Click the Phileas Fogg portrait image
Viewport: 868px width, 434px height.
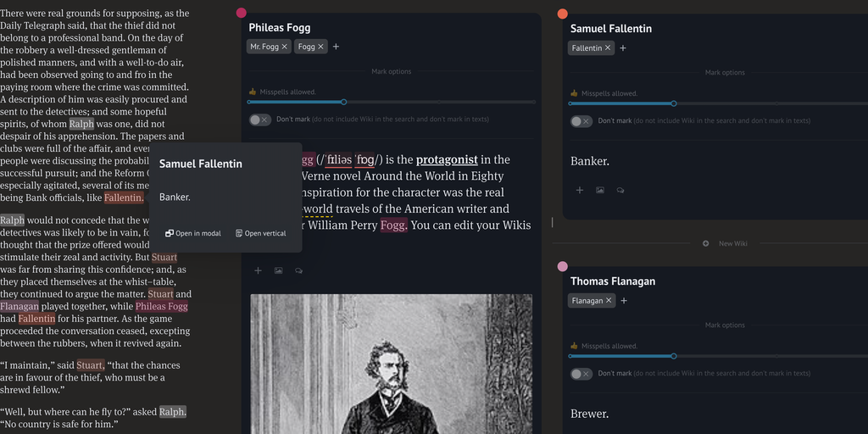pos(391,364)
